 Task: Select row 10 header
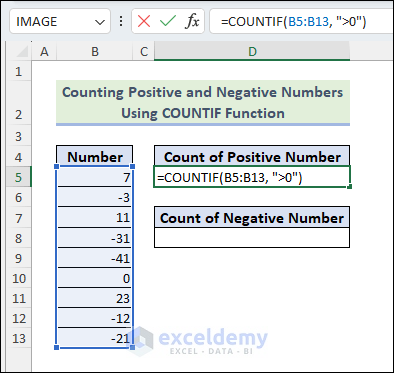click(x=18, y=278)
